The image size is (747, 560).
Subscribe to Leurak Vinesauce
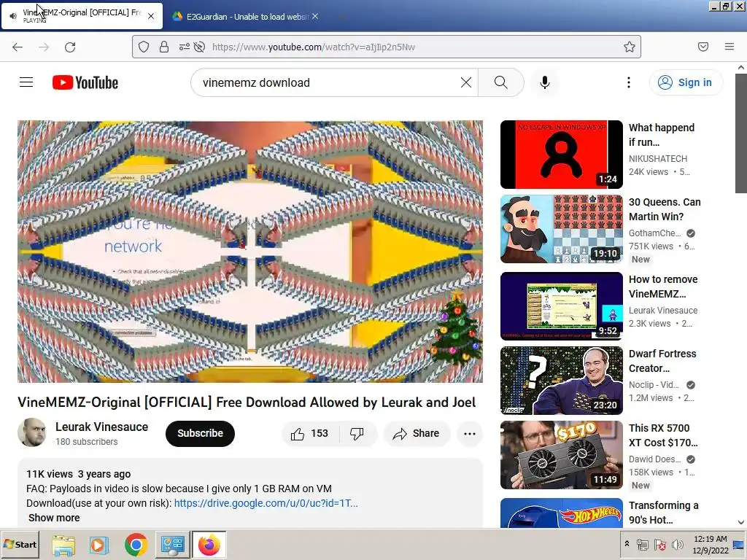coord(200,433)
